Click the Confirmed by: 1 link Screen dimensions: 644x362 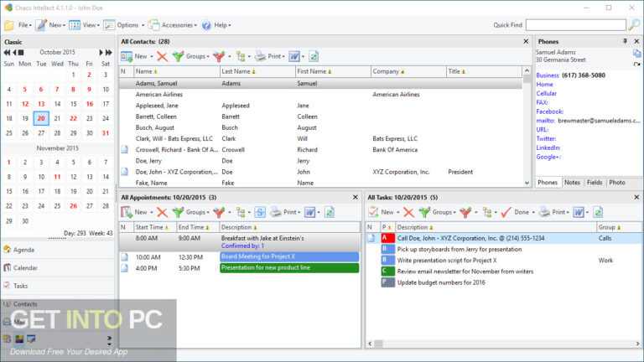242,246
